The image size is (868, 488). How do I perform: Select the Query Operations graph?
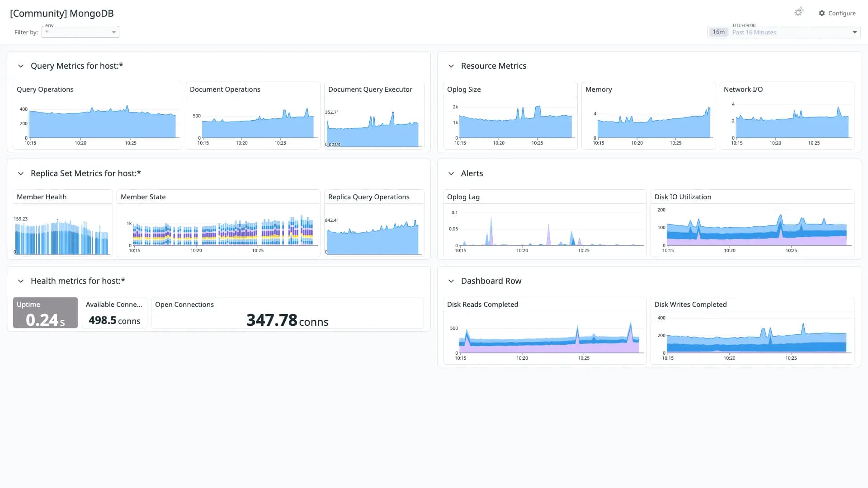coord(98,122)
